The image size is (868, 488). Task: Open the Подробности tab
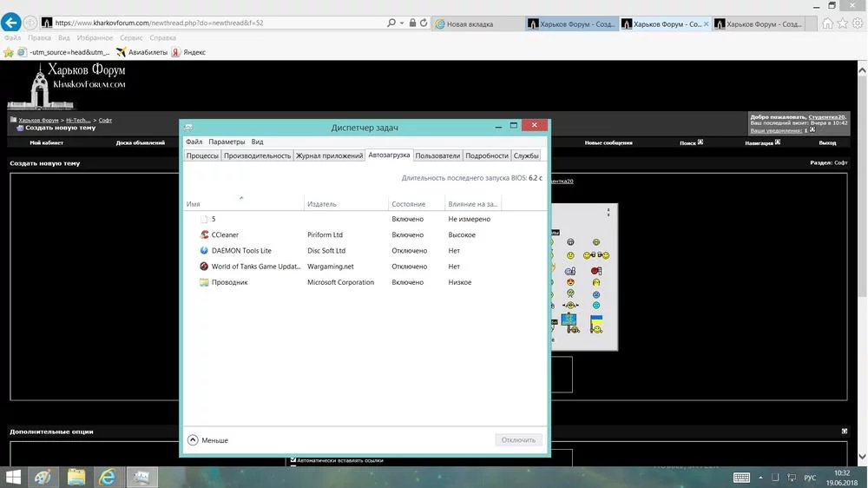click(x=487, y=155)
